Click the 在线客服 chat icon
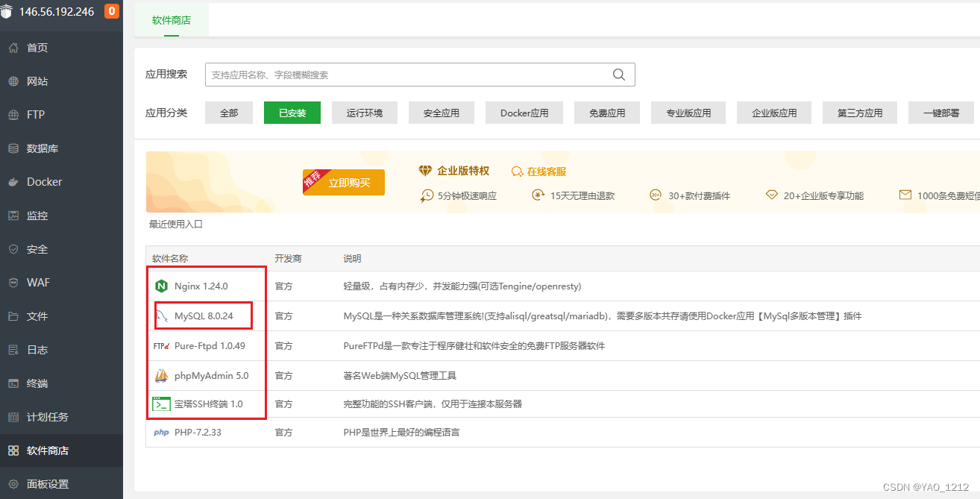 (x=517, y=172)
